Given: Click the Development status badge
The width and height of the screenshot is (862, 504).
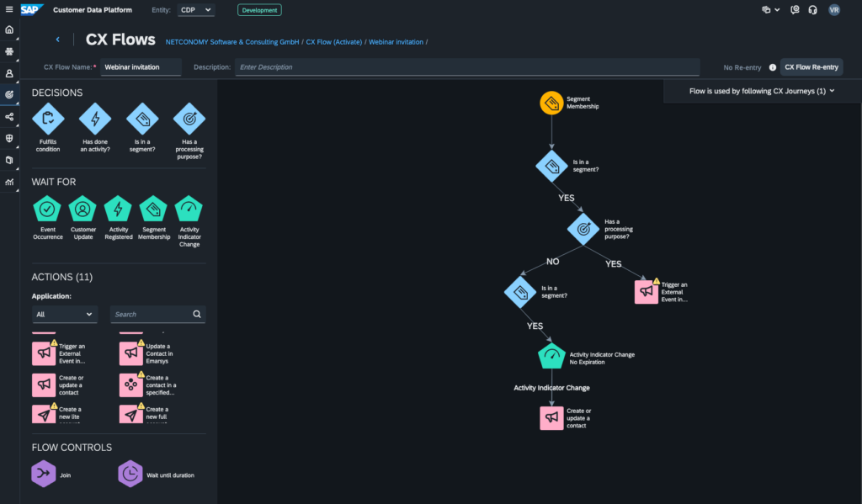Looking at the screenshot, I should [259, 9].
